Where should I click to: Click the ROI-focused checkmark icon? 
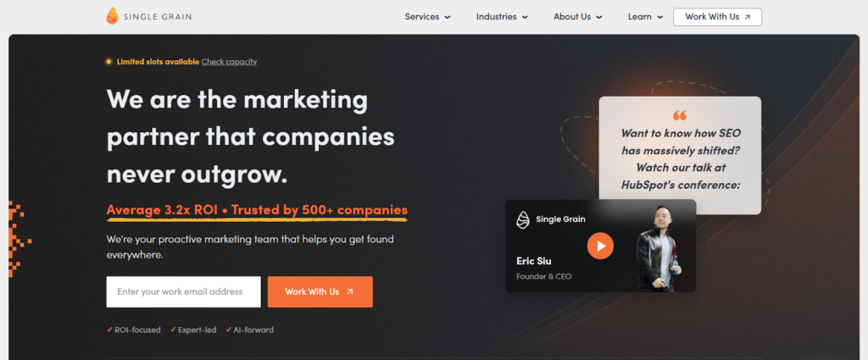[110, 330]
